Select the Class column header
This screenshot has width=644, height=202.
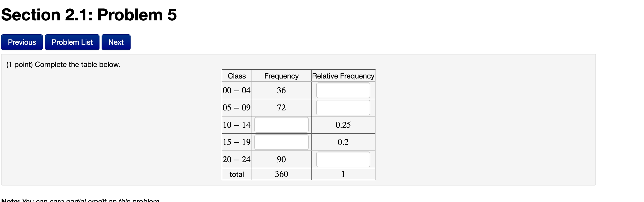point(237,76)
